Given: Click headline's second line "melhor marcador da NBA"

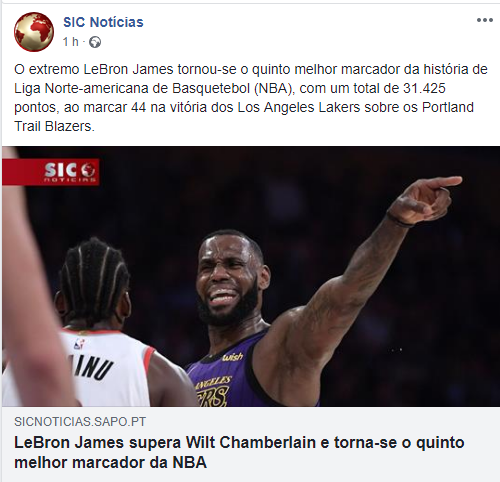Looking at the screenshot, I should click(110, 462).
